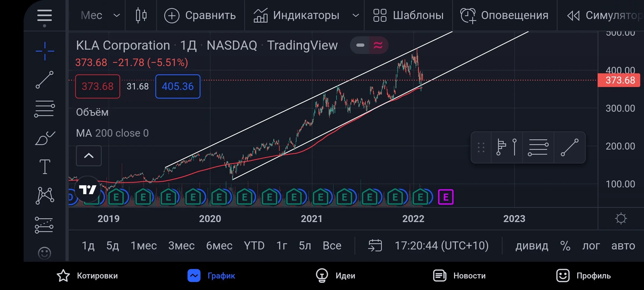Image resolution: width=644 pixels, height=290 pixels.
Task: Open the Новости tab
Action: 459,275
